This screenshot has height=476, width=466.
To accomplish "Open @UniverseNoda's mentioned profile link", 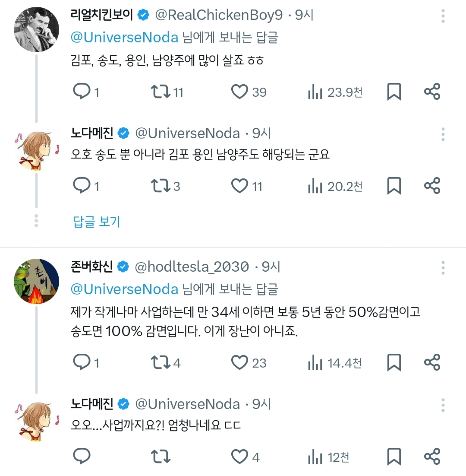I will tap(124, 38).
